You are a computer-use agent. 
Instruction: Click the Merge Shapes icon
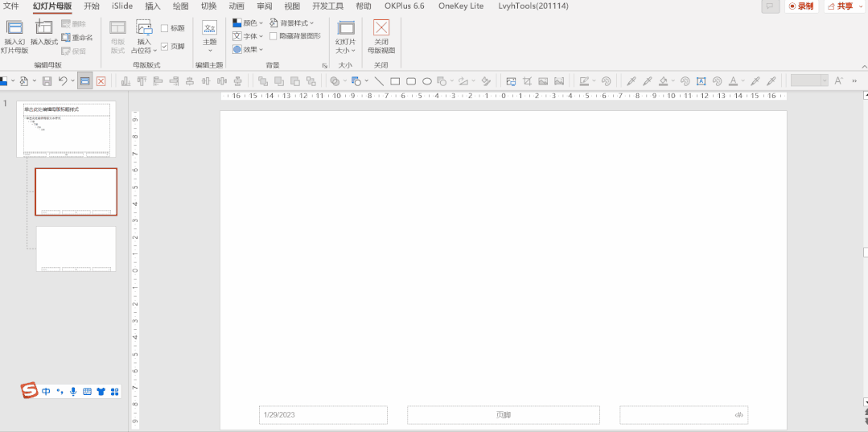[335, 81]
